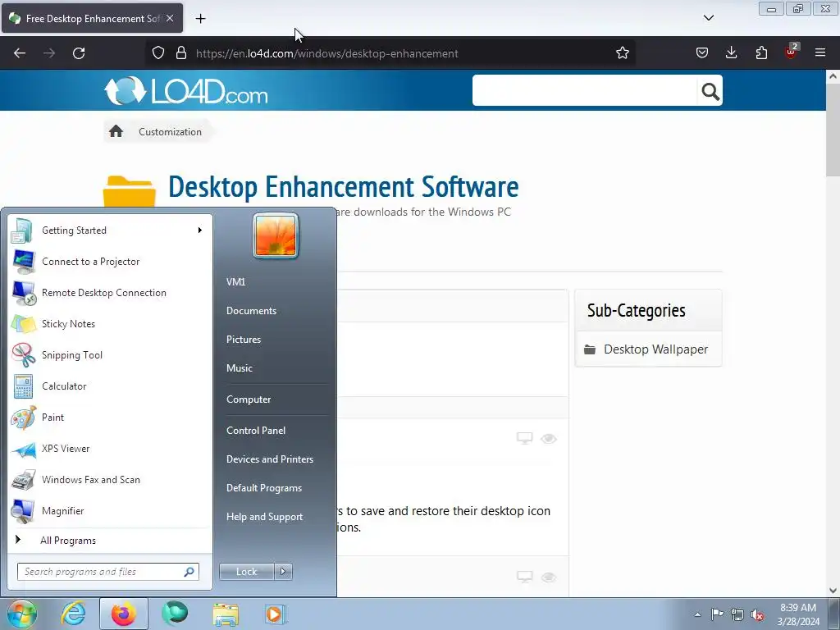Open Firefox downloads panel
The image size is (840, 630).
pyautogui.click(x=731, y=53)
